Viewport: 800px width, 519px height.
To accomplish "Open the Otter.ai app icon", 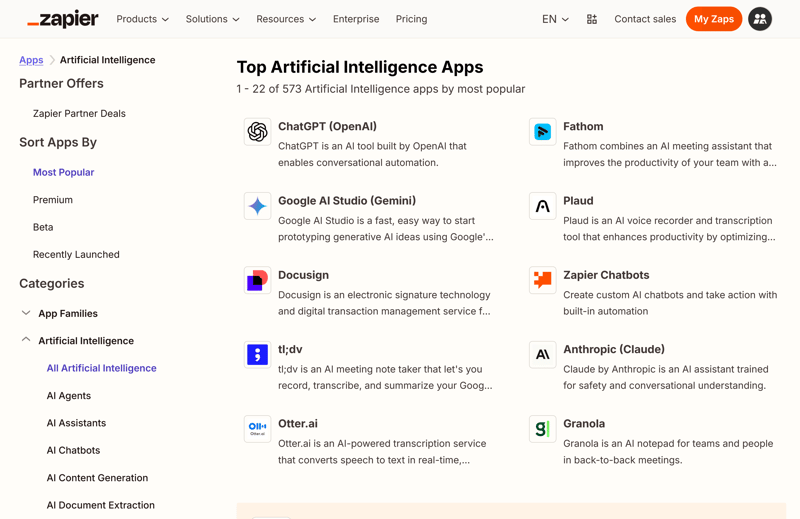I will pos(257,429).
